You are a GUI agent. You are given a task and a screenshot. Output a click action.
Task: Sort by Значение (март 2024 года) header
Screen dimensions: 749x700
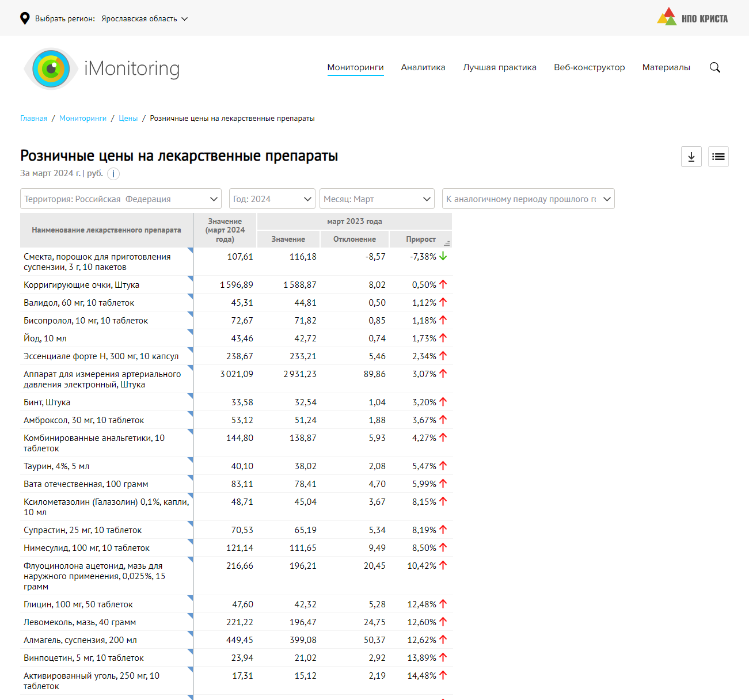[225, 230]
